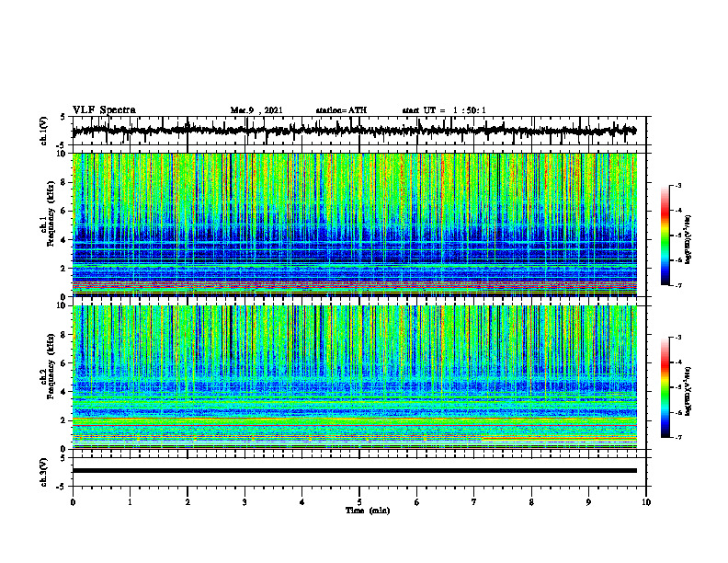
Task: Click the "-7" tick on the ch.2 colorbar
Action: [x=677, y=438]
